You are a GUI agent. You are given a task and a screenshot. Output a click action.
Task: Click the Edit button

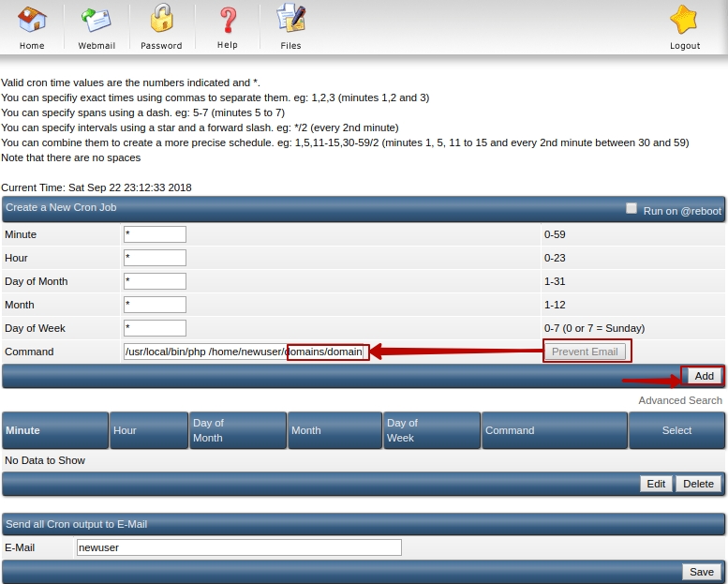pyautogui.click(x=656, y=484)
